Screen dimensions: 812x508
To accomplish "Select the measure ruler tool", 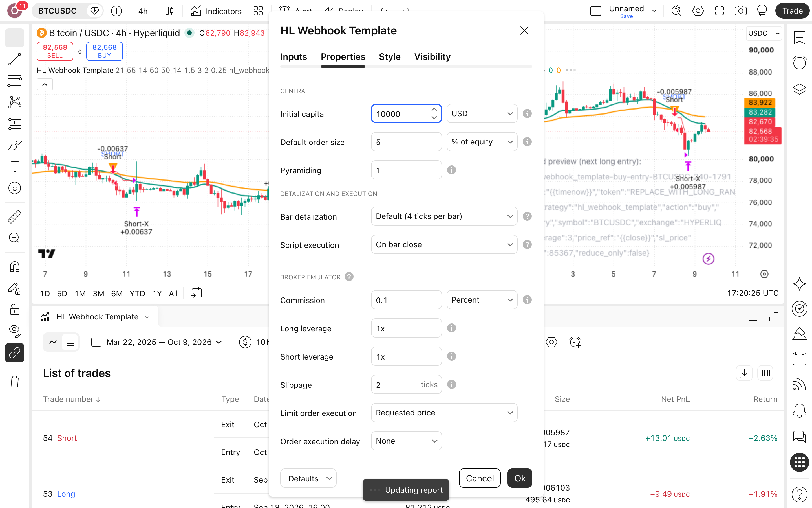I will [x=14, y=217].
